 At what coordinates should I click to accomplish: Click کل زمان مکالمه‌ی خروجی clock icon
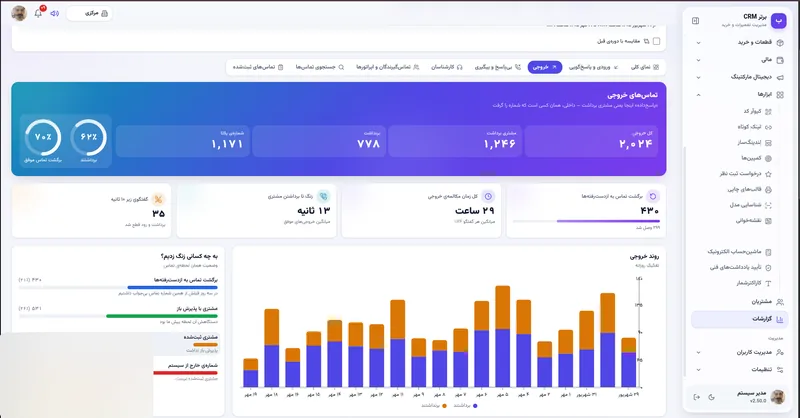(488, 196)
